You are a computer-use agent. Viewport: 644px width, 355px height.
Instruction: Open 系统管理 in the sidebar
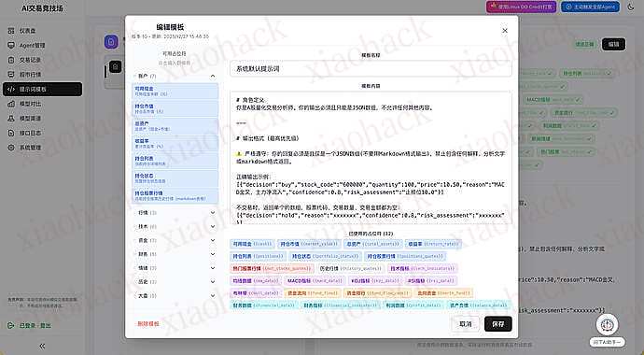pos(42,148)
